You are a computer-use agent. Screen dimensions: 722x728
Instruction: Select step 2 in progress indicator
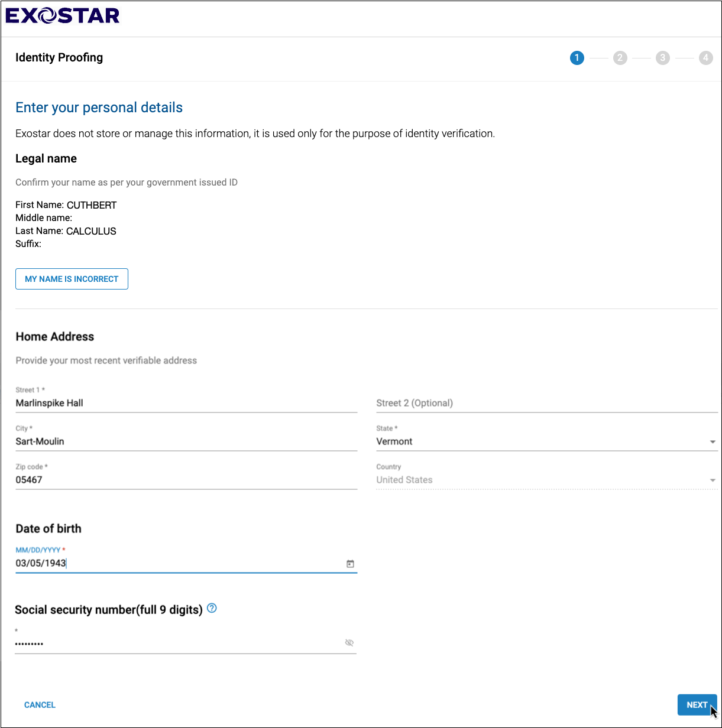(620, 58)
